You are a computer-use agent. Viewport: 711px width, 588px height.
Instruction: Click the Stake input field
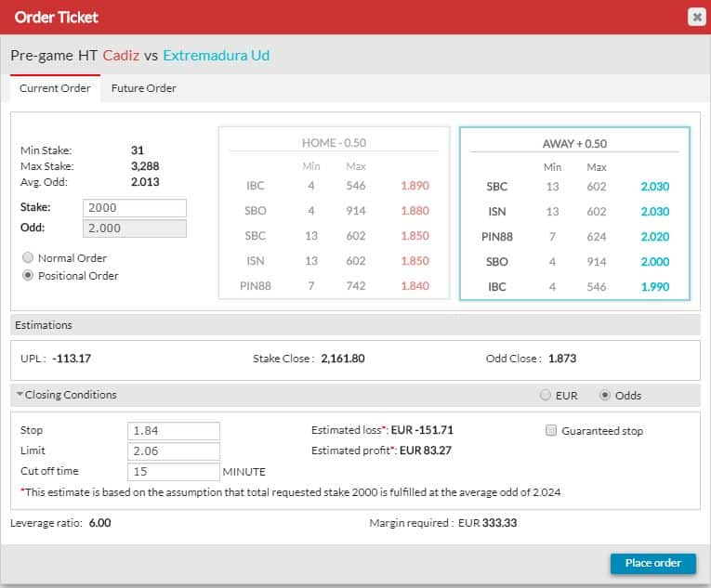(135, 208)
